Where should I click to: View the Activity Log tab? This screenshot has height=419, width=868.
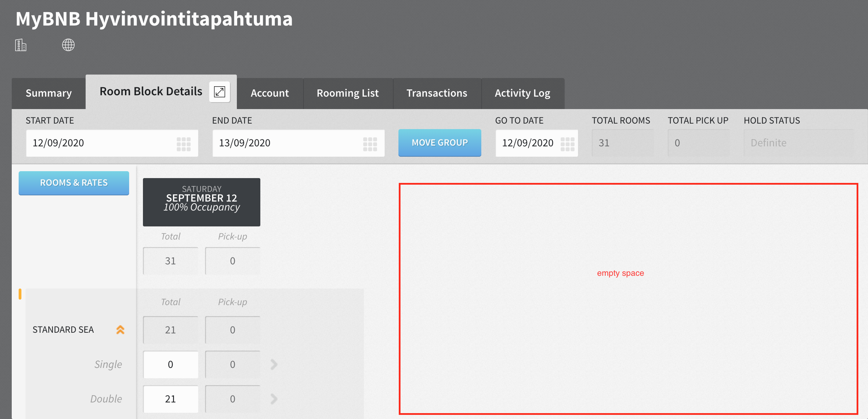click(522, 93)
